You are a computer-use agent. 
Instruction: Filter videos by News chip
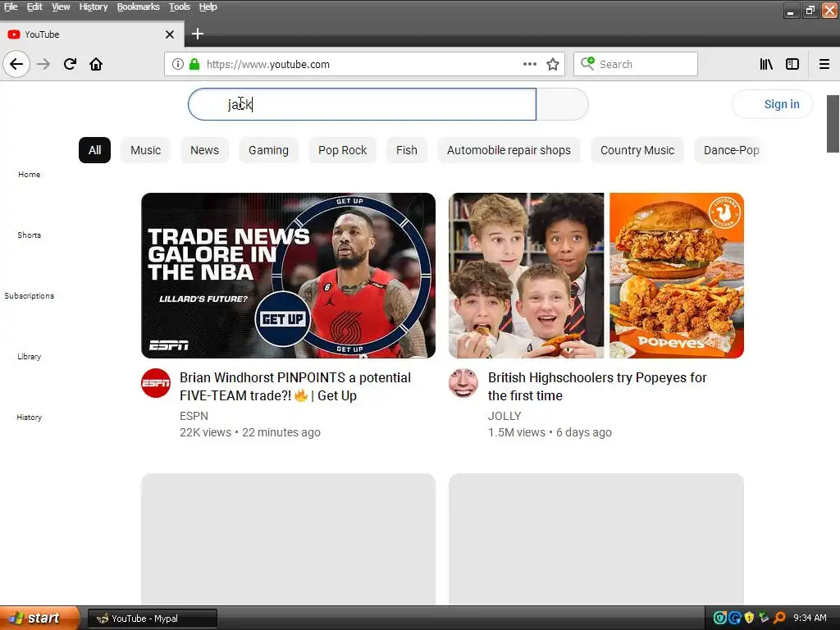[x=204, y=150]
